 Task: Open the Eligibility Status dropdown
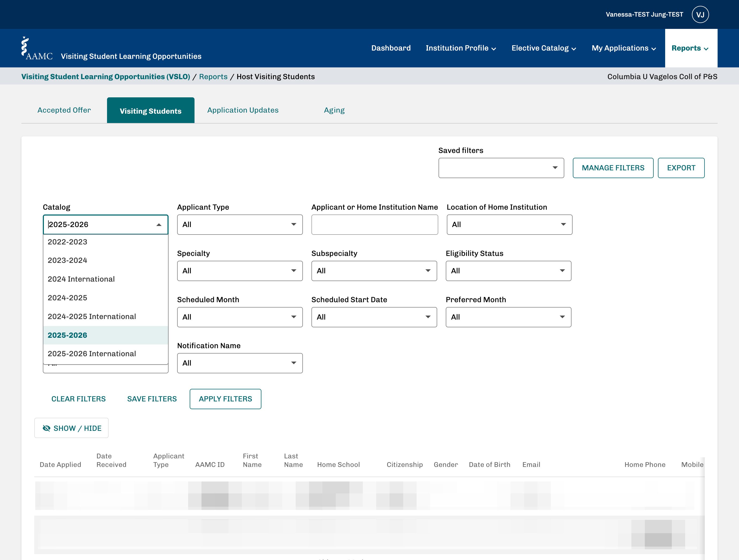click(x=508, y=271)
